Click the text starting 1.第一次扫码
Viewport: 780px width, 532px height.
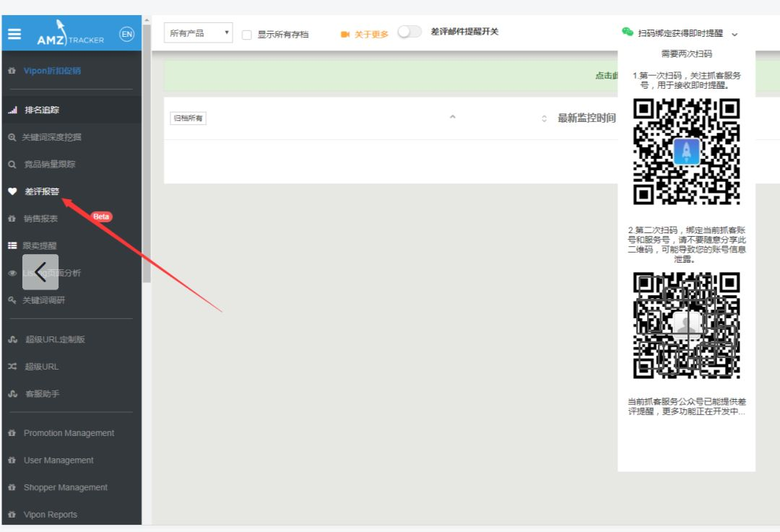click(687, 81)
